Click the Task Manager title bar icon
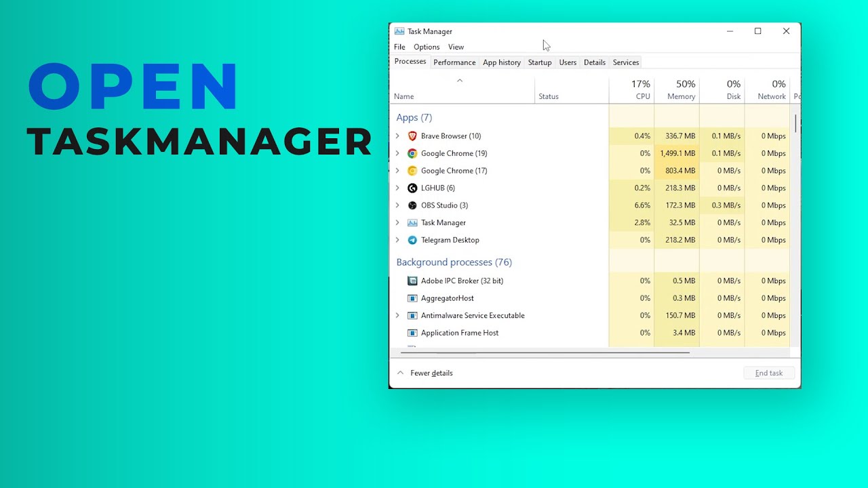868x488 pixels. click(x=399, y=31)
